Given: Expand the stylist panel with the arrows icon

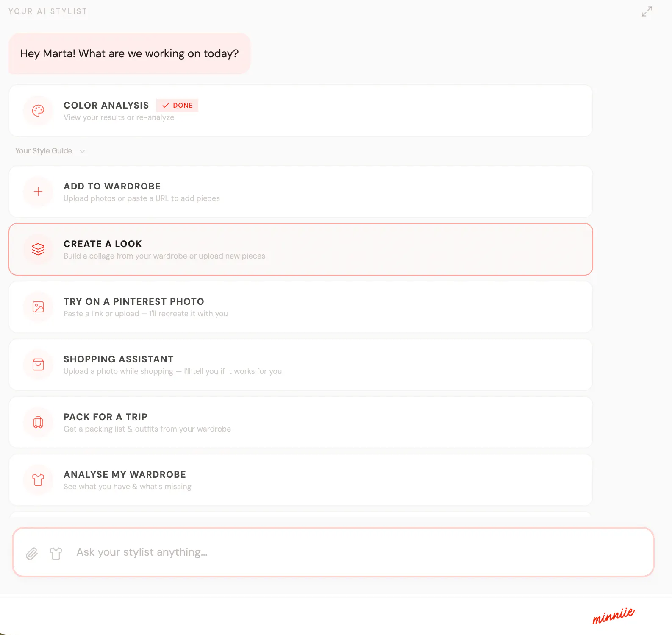Looking at the screenshot, I should (x=647, y=11).
